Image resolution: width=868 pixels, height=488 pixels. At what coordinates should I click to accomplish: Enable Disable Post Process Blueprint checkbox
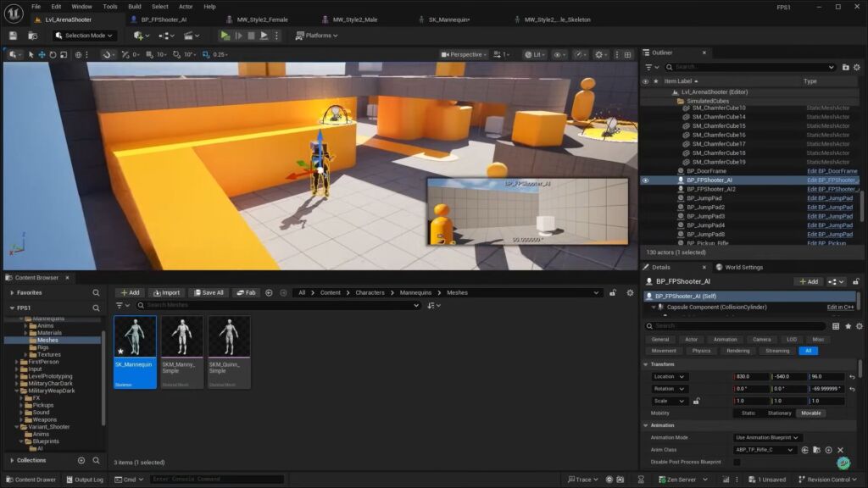click(x=737, y=462)
